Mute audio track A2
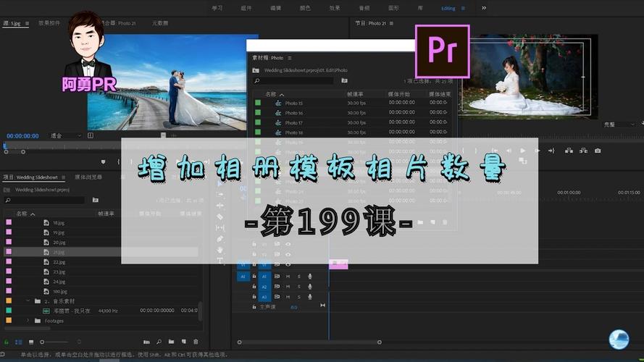The height and width of the screenshot is (362, 644). point(288,287)
